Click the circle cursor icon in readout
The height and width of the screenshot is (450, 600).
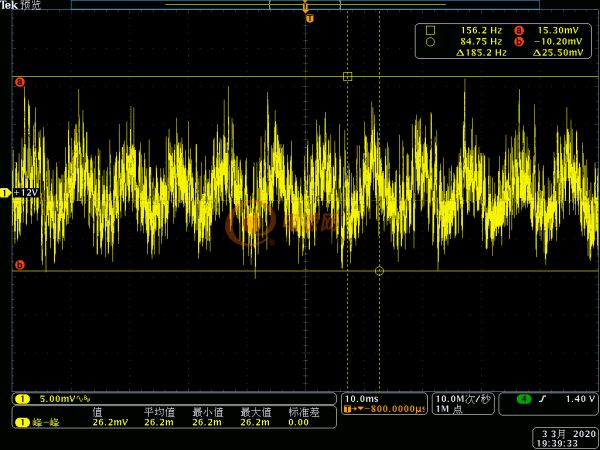pyautogui.click(x=430, y=42)
